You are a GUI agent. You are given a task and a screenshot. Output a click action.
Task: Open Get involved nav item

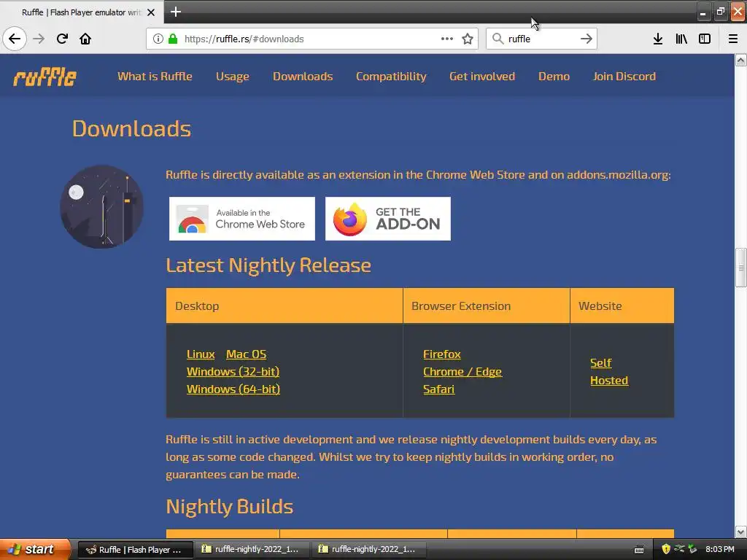pyautogui.click(x=482, y=76)
